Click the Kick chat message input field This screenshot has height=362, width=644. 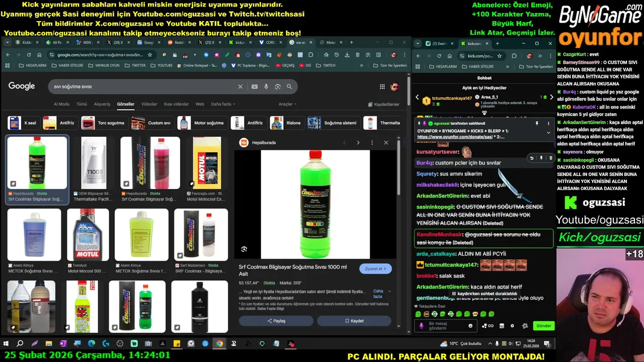(447, 326)
